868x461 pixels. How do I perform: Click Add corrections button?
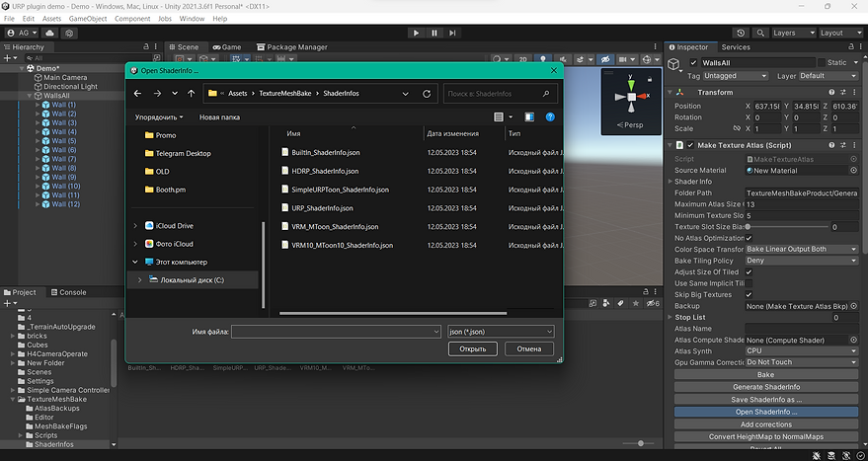pyautogui.click(x=765, y=424)
